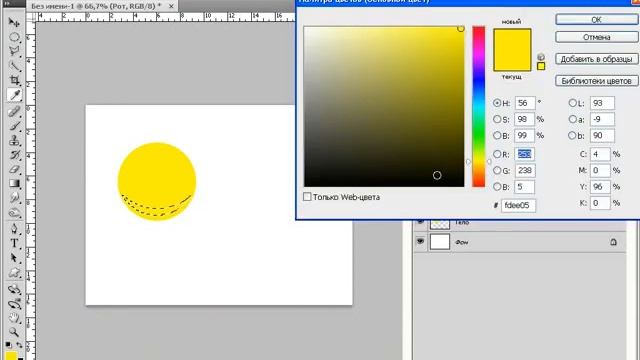640x360 pixels.
Task: Click inside the large color field
Action: [384, 107]
